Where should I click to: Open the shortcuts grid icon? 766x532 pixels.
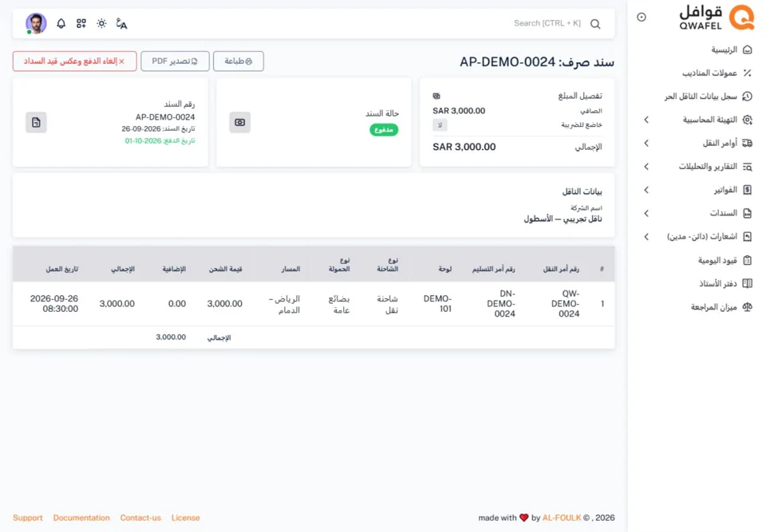[81, 23]
